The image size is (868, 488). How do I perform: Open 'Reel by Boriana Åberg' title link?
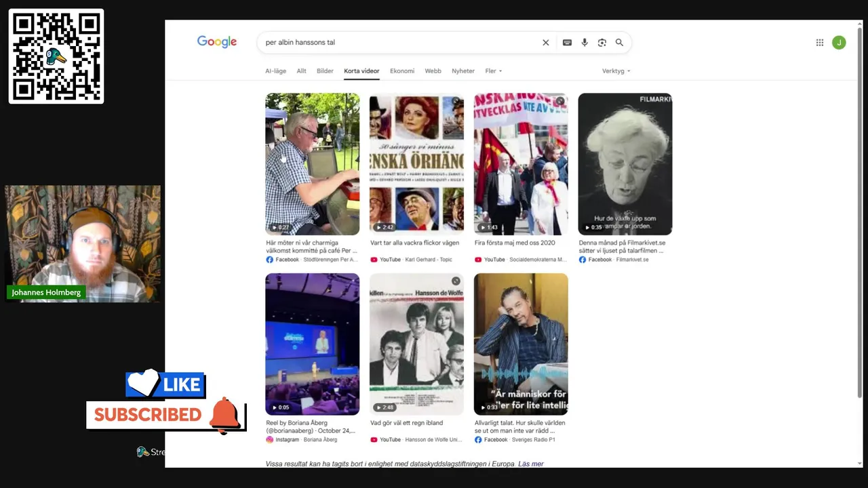click(311, 427)
